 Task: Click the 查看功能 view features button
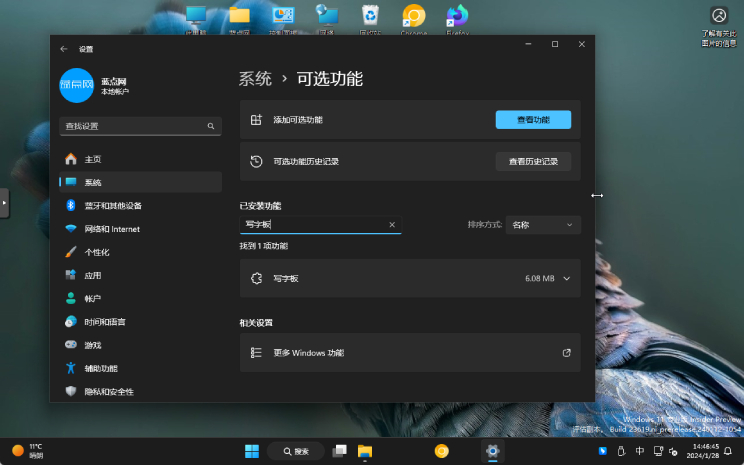533,119
